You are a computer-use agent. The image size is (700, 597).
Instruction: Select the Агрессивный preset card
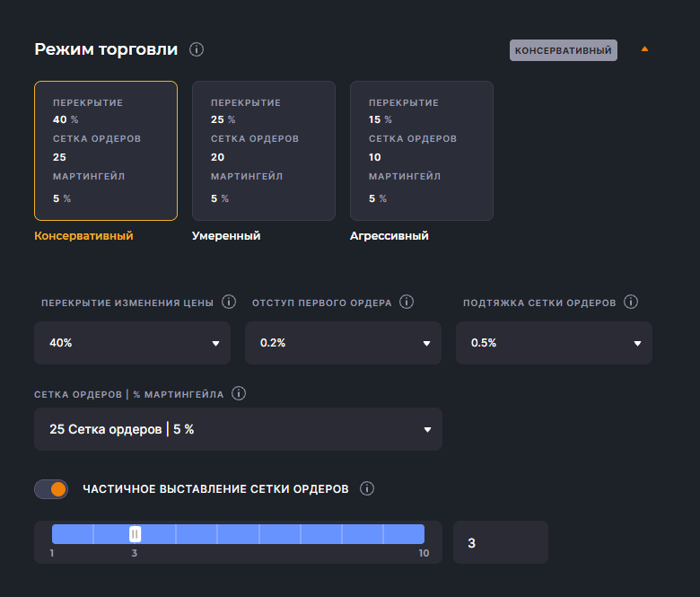[x=422, y=151]
